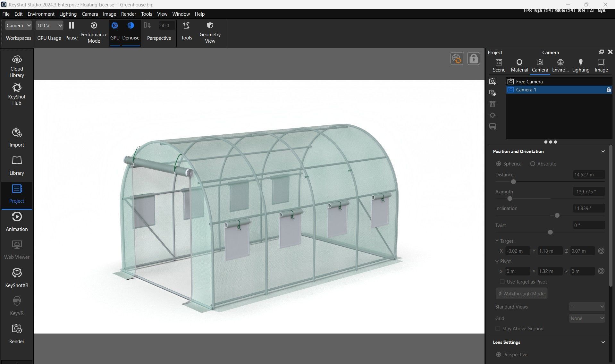Open the Web Viewer sidebar icon

pyautogui.click(x=17, y=250)
